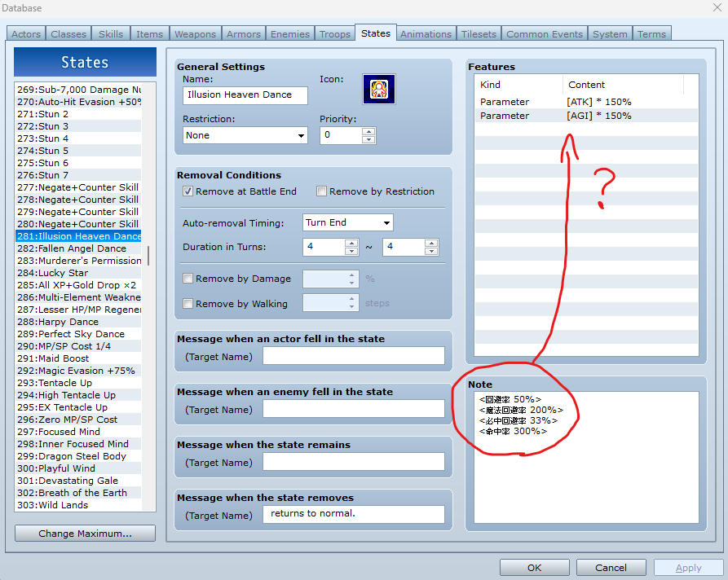Open the Common Events tab

click(544, 34)
